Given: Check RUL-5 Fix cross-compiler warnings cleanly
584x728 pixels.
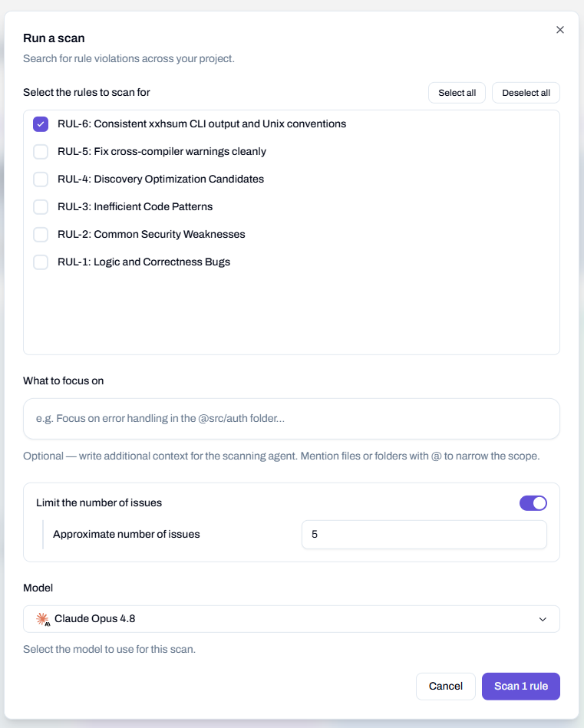Looking at the screenshot, I should pyautogui.click(x=41, y=152).
